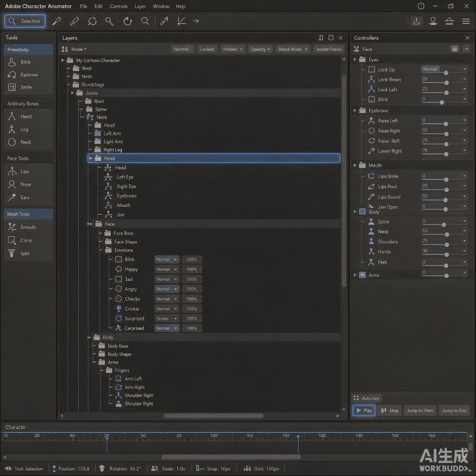Viewport: 476px width, 476px height.
Task: Toggle the Arm Left layer checkbox
Action: coord(119,378)
